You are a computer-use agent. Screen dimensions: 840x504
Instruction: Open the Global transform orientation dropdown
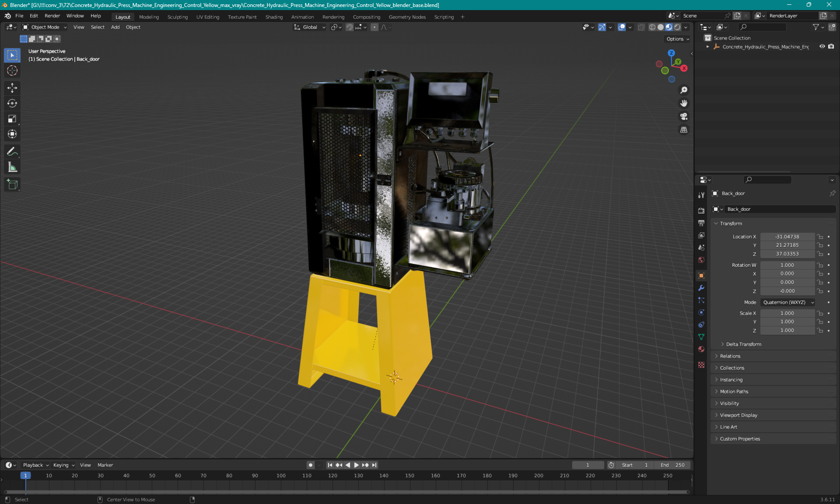[x=310, y=27]
